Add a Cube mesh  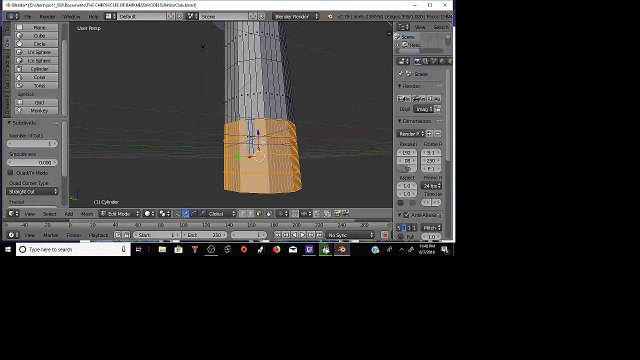36,36
